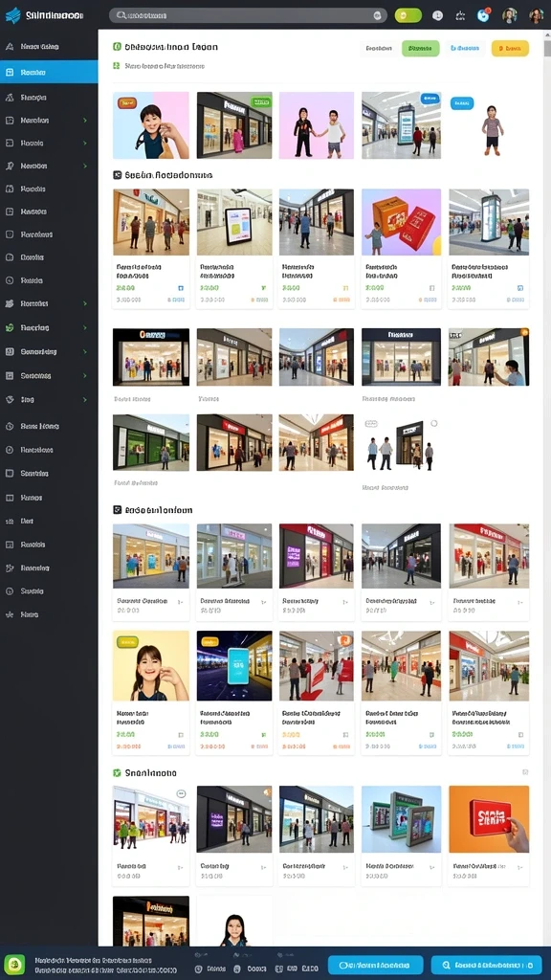Open the orange boxes on purple background thumbnail
551x980 pixels.
pos(401,222)
